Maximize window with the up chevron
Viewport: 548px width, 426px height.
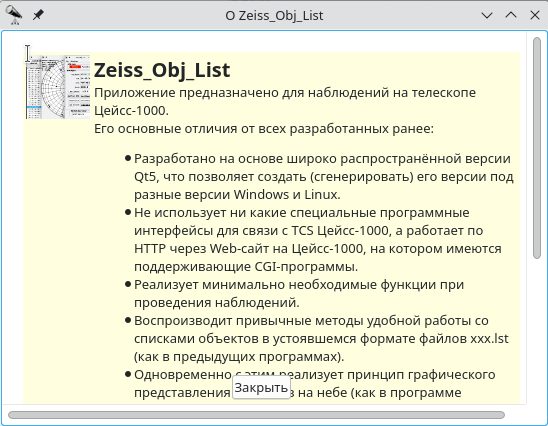pos(511,15)
